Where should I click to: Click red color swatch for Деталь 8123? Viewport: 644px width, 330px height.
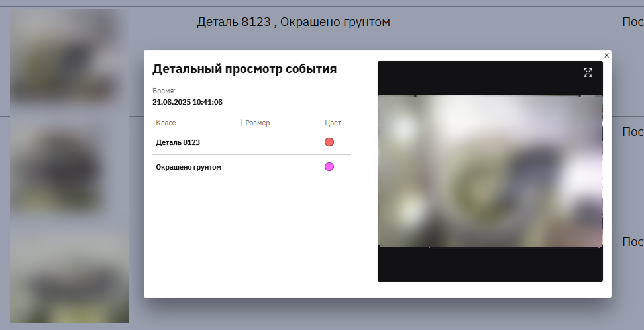pyautogui.click(x=329, y=142)
